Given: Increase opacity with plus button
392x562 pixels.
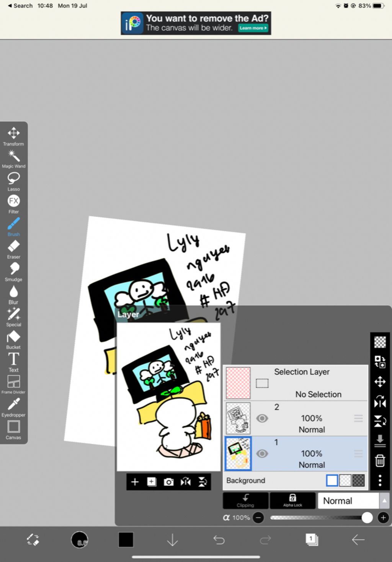Looking at the screenshot, I should coord(383,518).
